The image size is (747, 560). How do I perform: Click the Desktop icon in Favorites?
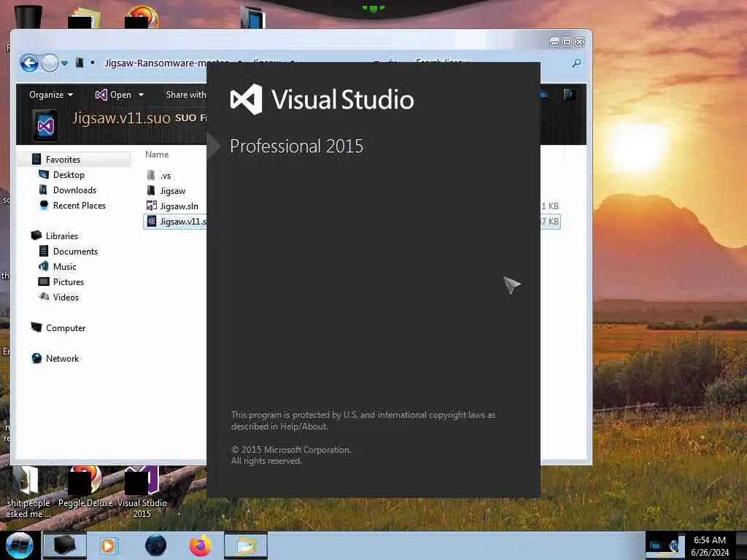43,174
